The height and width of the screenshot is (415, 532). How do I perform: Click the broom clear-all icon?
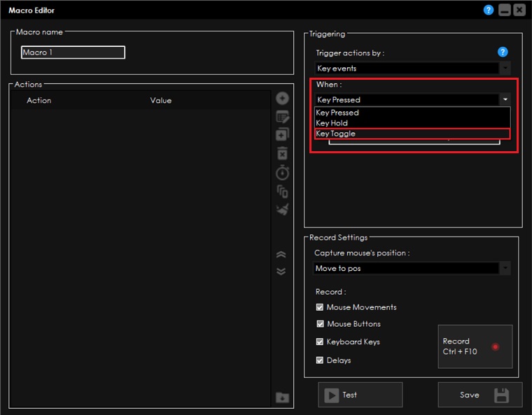pyautogui.click(x=282, y=209)
